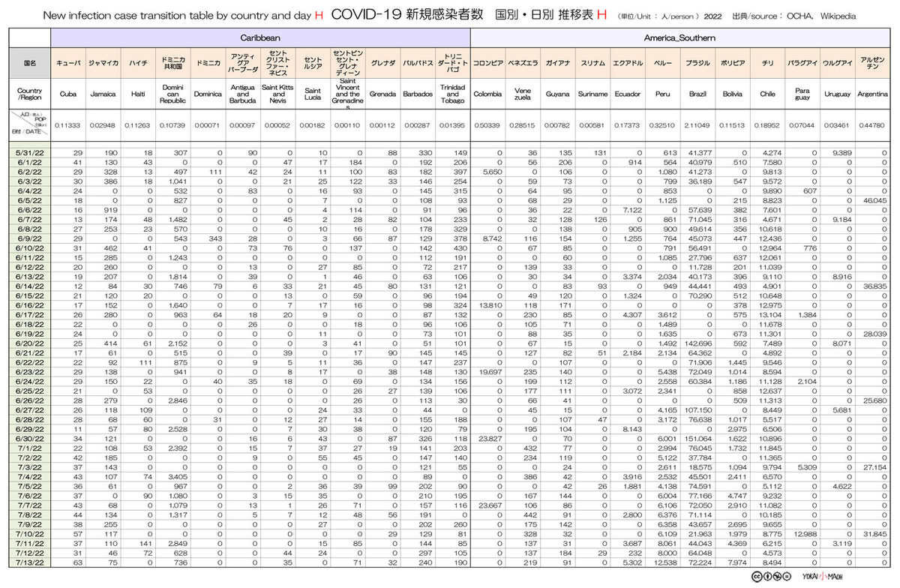Screen dimensions: 900x588
Task: Select the Haiti column header
Action: pos(138,94)
